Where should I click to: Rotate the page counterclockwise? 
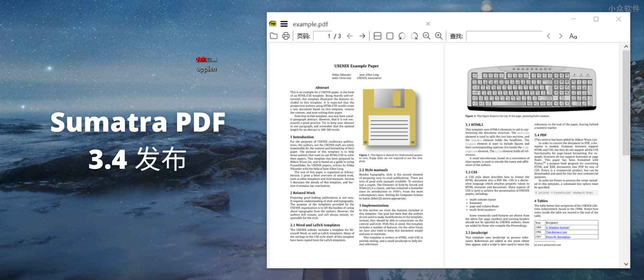pos(402,36)
